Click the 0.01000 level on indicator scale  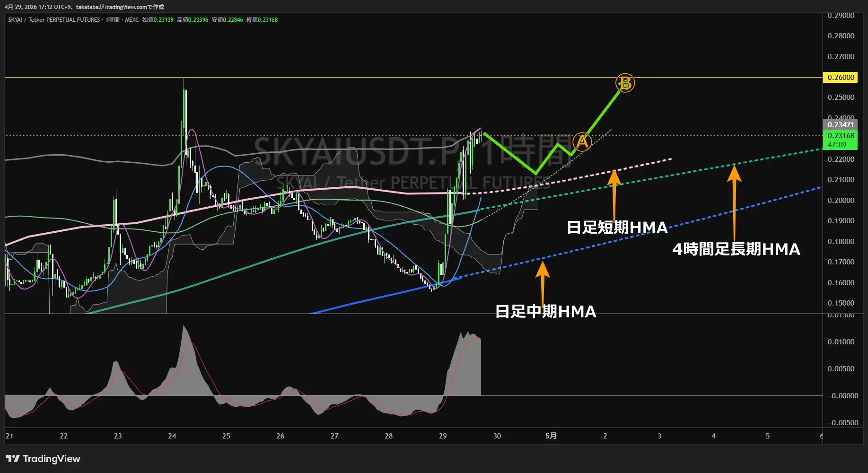[x=841, y=342]
